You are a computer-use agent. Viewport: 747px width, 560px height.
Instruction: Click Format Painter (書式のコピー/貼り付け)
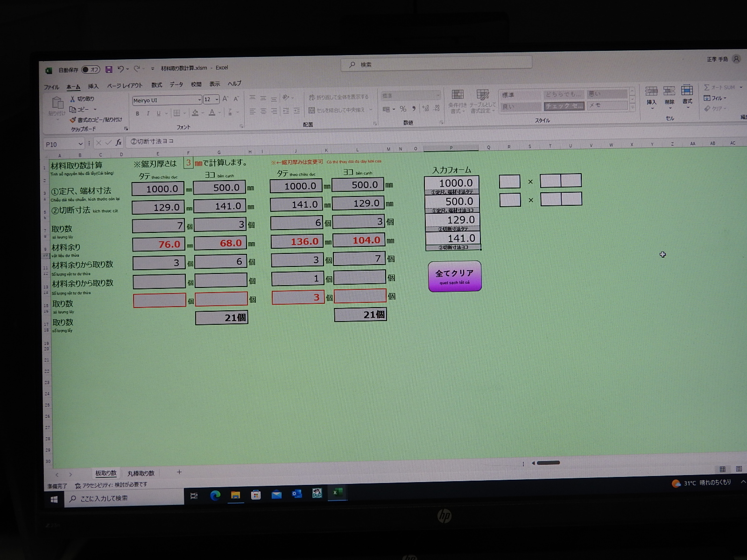(x=96, y=120)
